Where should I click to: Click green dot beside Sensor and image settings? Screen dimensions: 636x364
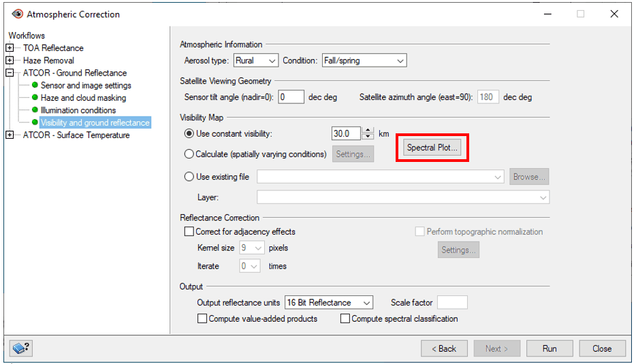pos(35,85)
